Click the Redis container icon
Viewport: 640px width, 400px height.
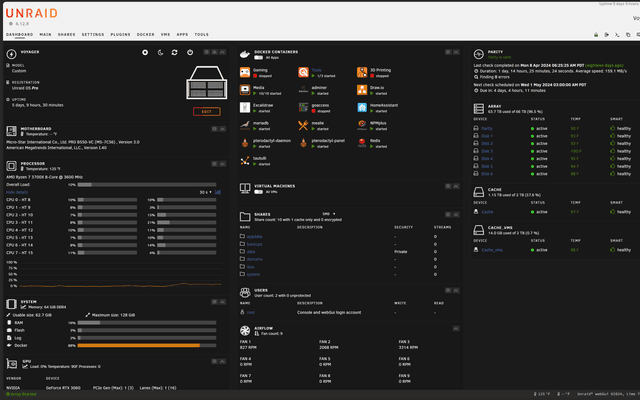point(362,143)
